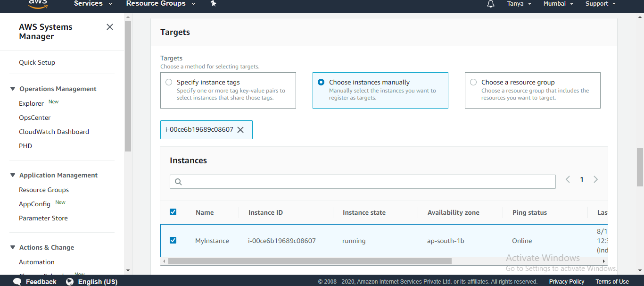Click the Name column header
This screenshot has height=286, width=644.
[x=205, y=212]
